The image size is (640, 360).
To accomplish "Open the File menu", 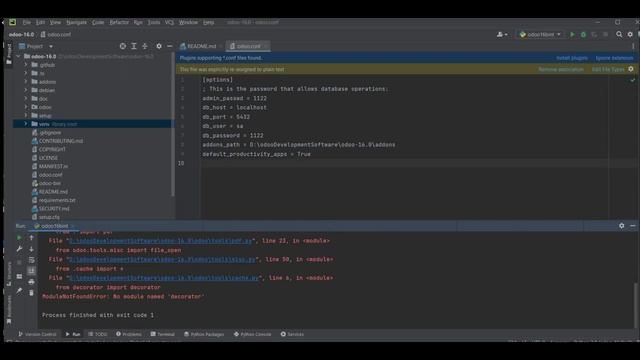I will coord(27,22).
